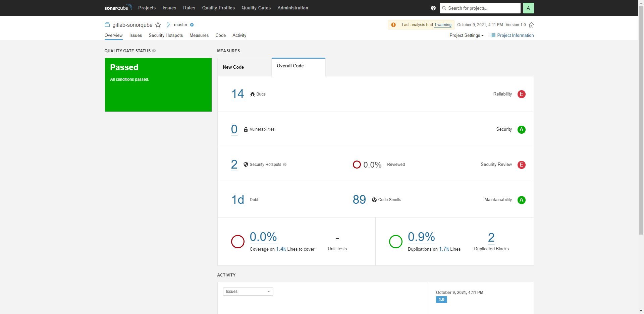Viewport: 644px width, 314px height.
Task: Click the Quality Gate Status help icon
Action: pyautogui.click(x=154, y=51)
